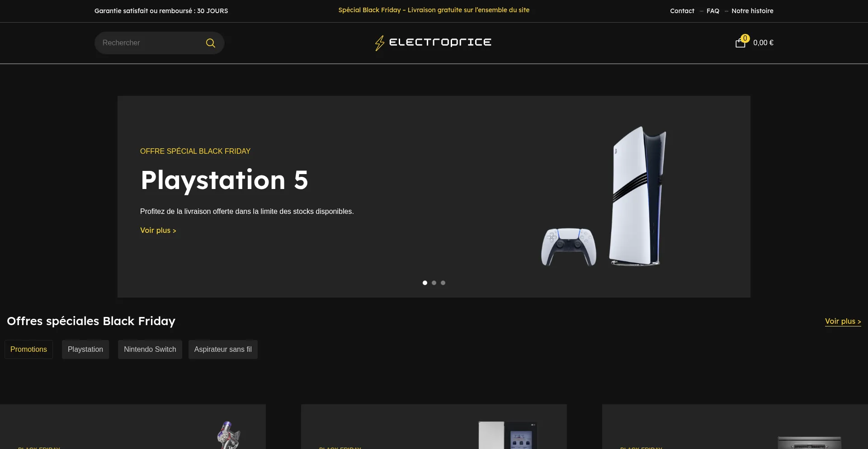
Task: Click the search magnifier icon
Action: [x=210, y=43]
